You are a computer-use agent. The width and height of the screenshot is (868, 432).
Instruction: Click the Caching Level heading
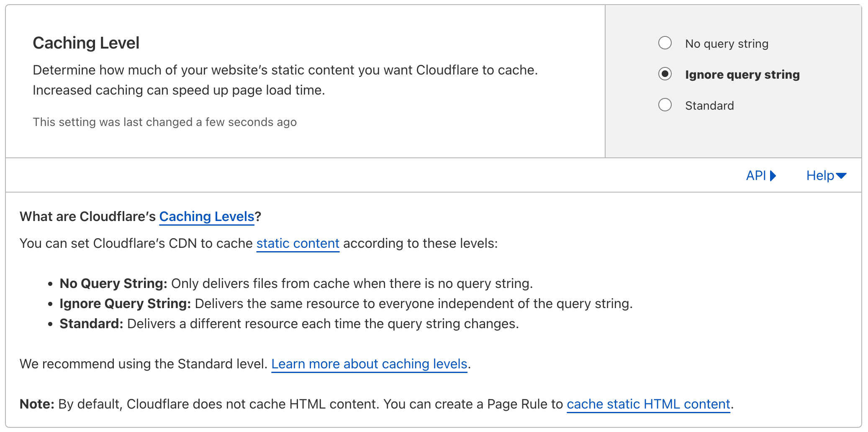(x=86, y=43)
